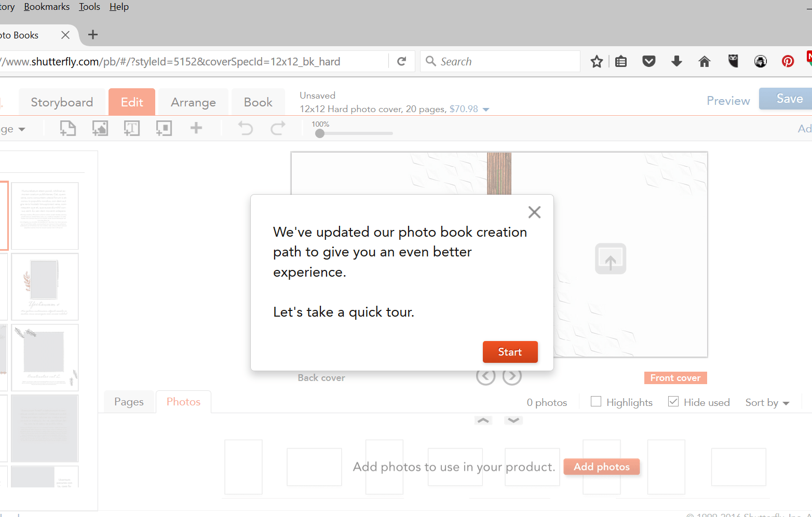Click the 0 photos count text
This screenshot has width=812, height=517.
pos(547,402)
